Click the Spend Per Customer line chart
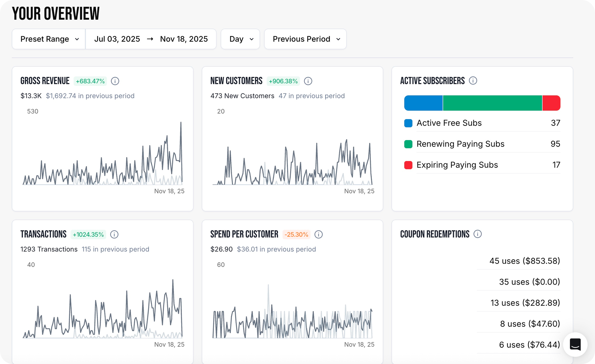This screenshot has width=595, height=364. coord(292,311)
